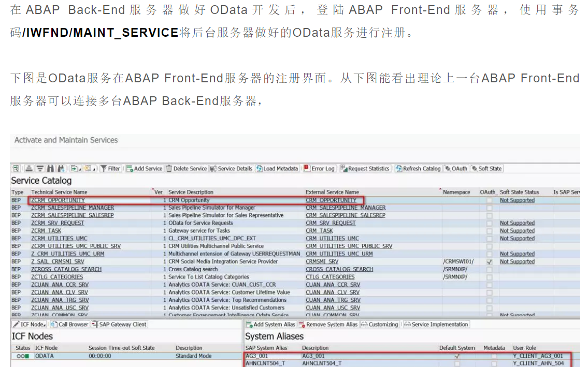Screen dimensions: 588x367
Task: Click Y_CLIENT_AG3_001 user role cell
Action: (538, 356)
